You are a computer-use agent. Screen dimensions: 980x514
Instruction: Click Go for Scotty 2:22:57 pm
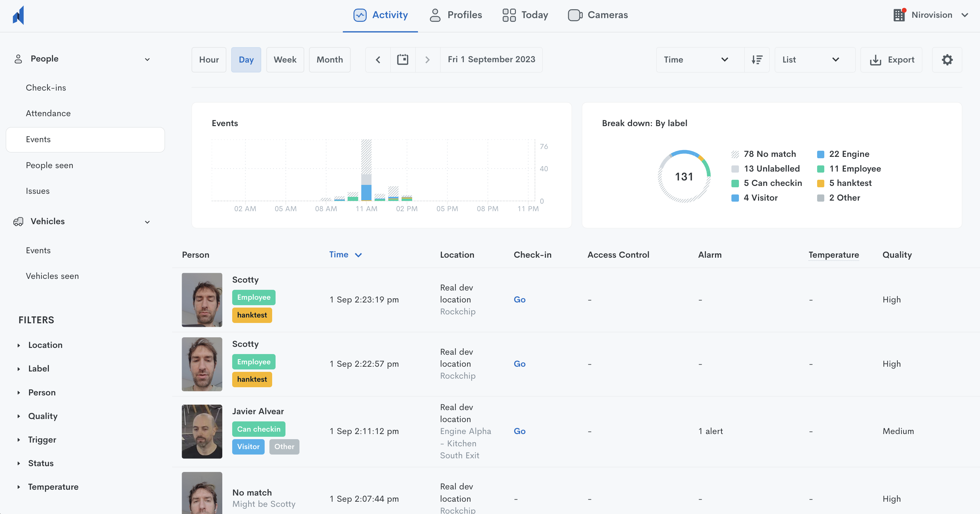[x=519, y=364]
